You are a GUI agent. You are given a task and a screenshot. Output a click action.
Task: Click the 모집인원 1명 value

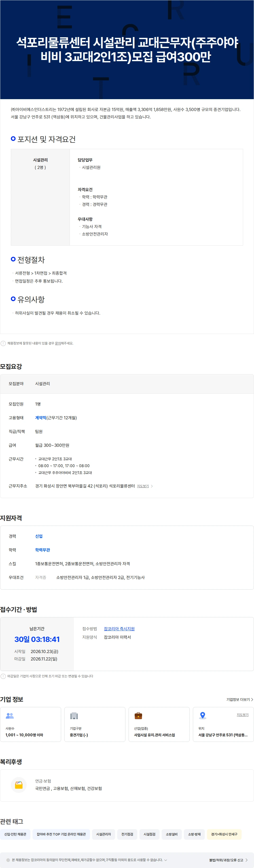38,404
